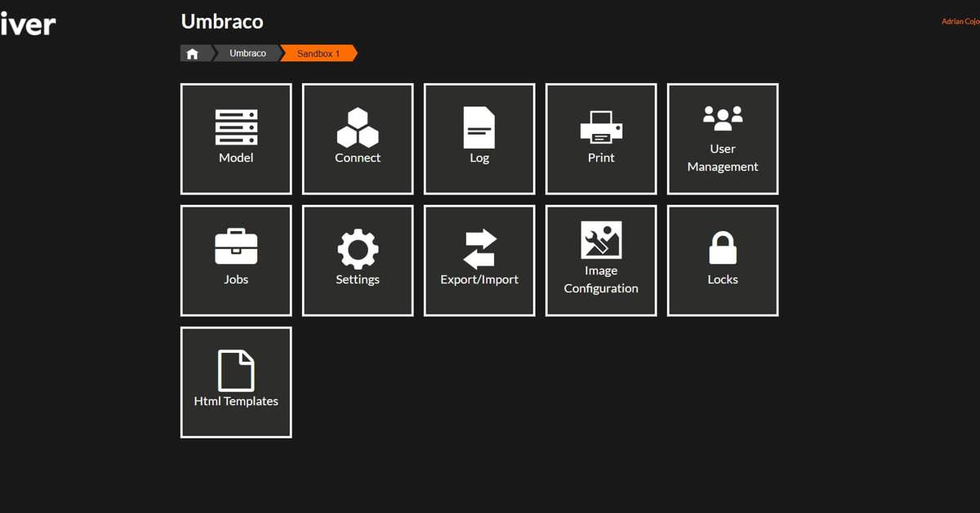Click the inRiver logo in the corner
This screenshot has width=980, height=513.
coord(28,24)
